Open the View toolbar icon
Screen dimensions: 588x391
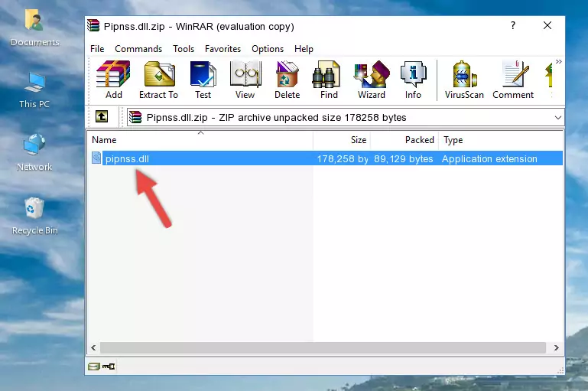[x=245, y=80]
